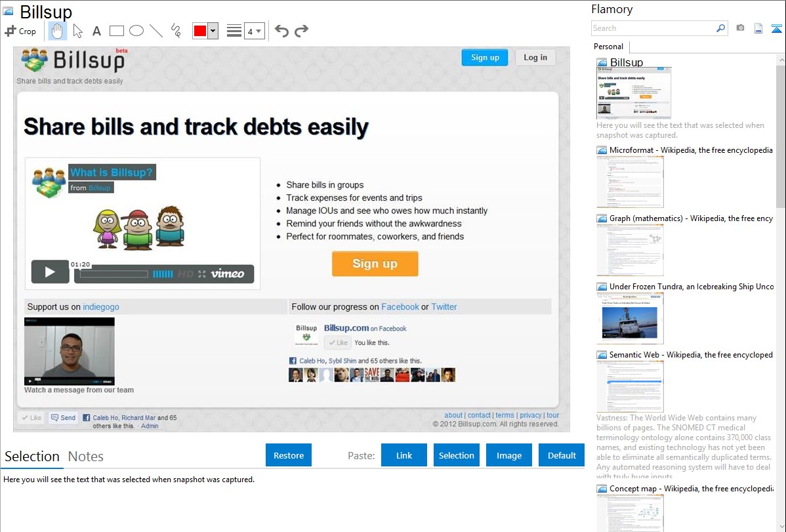Click the Paste Default button
Viewport: 786px width, 532px height.
coord(562,455)
